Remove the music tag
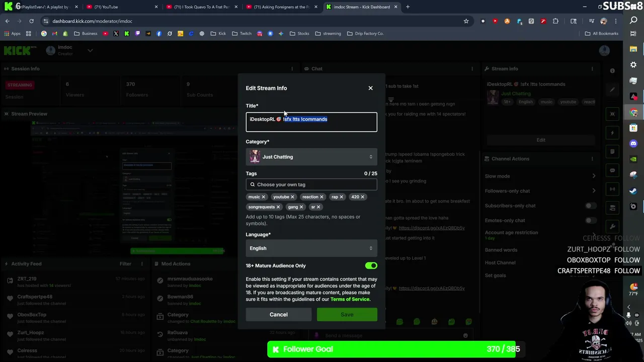644x362 pixels. coord(263,197)
